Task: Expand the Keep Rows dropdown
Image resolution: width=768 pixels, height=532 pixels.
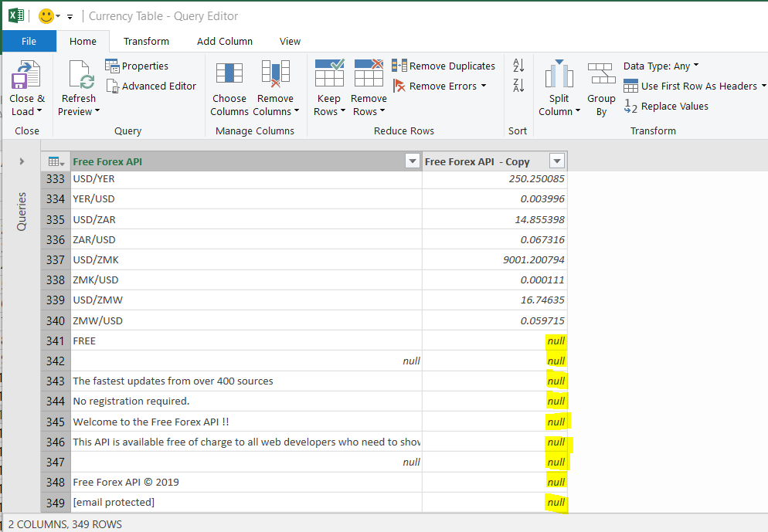Action: point(343,111)
